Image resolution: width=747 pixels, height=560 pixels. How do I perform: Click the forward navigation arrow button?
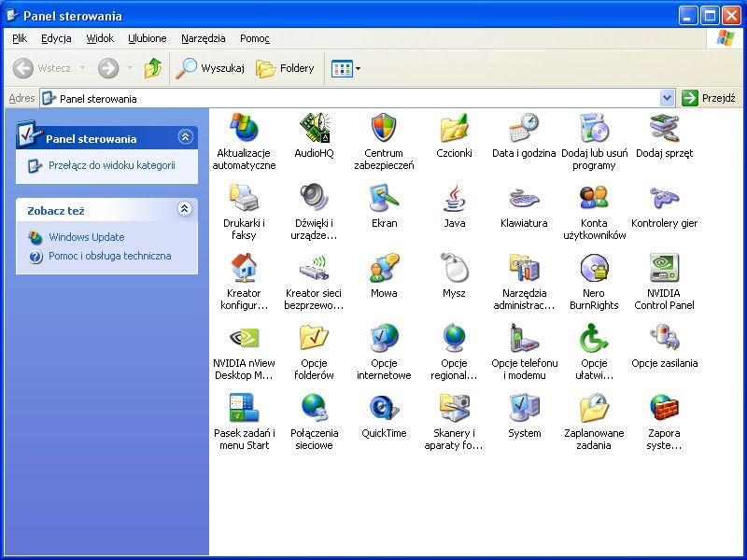(108, 68)
